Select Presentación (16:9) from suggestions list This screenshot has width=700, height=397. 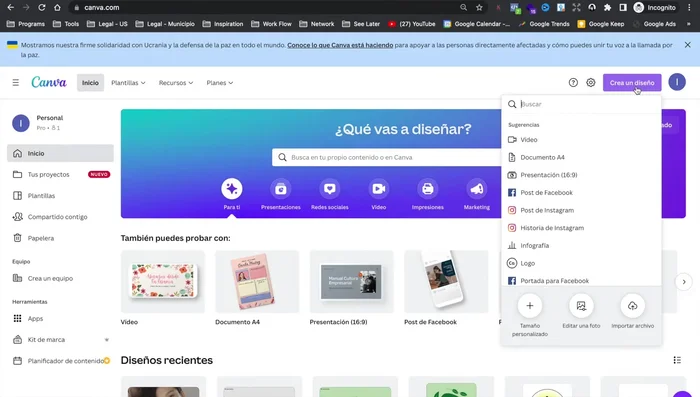581,175
